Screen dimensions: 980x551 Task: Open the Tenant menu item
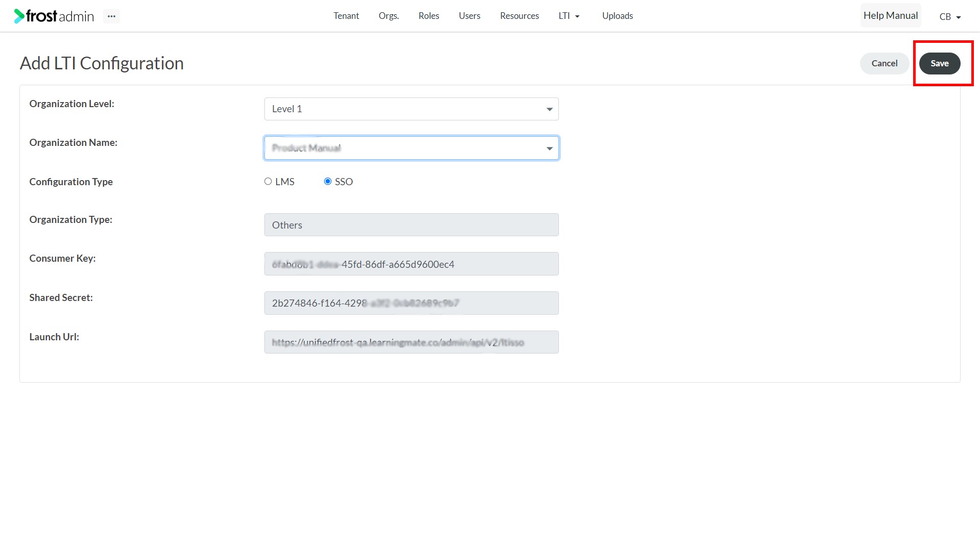[x=346, y=16]
